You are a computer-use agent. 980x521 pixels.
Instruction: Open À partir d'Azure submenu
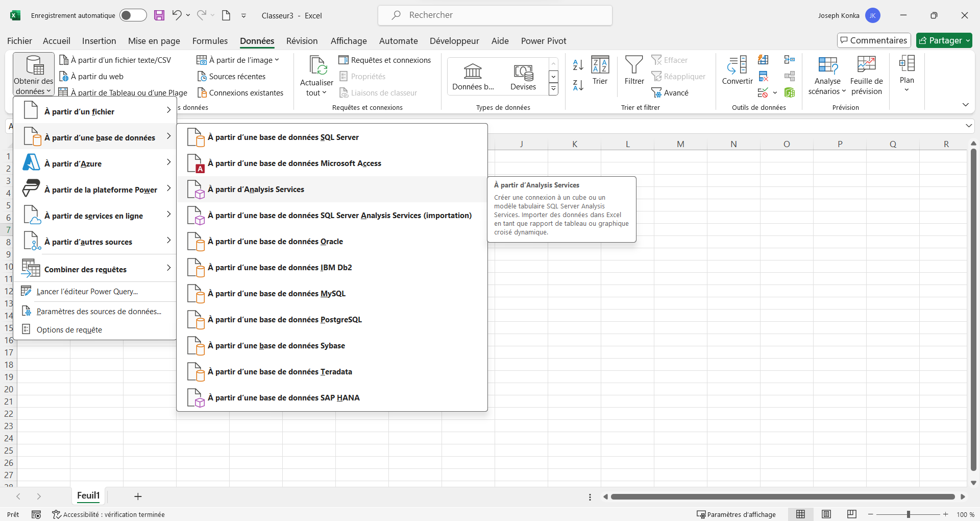pos(95,163)
